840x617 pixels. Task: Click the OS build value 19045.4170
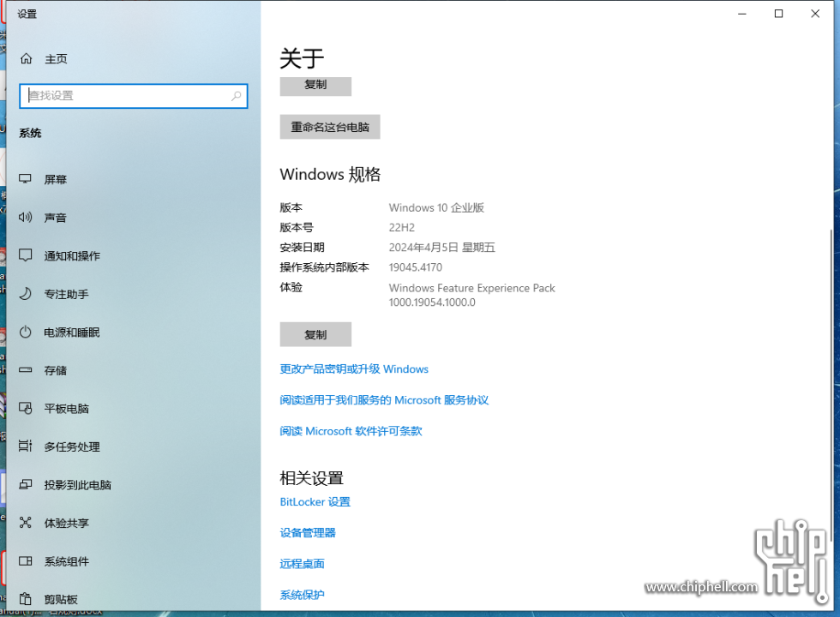416,267
